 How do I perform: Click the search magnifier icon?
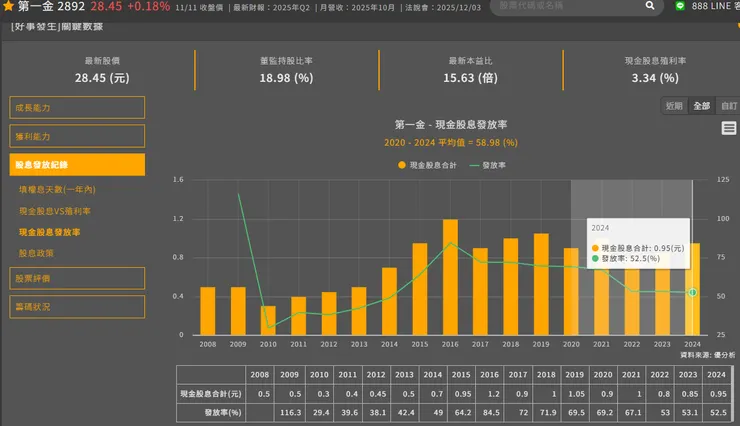click(650, 6)
